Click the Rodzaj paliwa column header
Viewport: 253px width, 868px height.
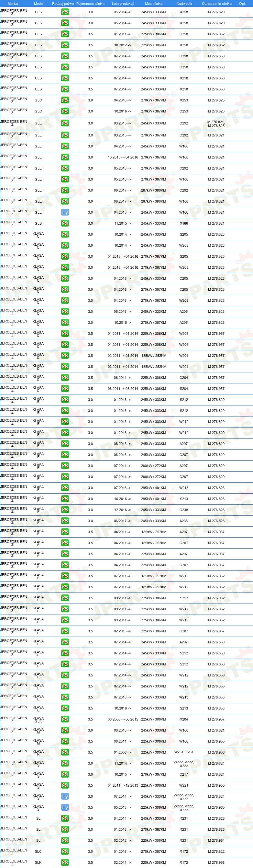click(63, 4)
